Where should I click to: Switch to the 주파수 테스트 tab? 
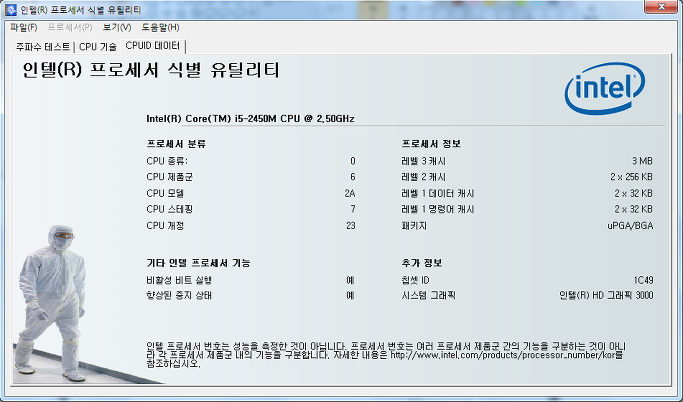(x=43, y=47)
